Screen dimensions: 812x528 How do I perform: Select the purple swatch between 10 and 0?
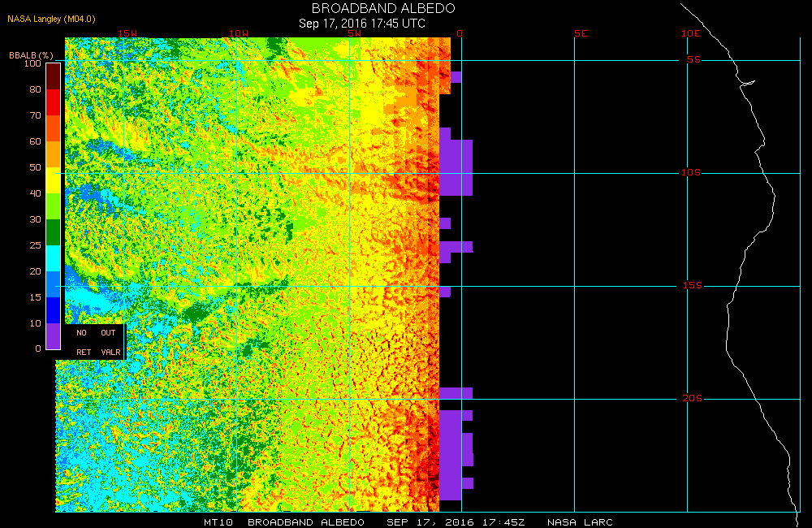pyautogui.click(x=54, y=335)
